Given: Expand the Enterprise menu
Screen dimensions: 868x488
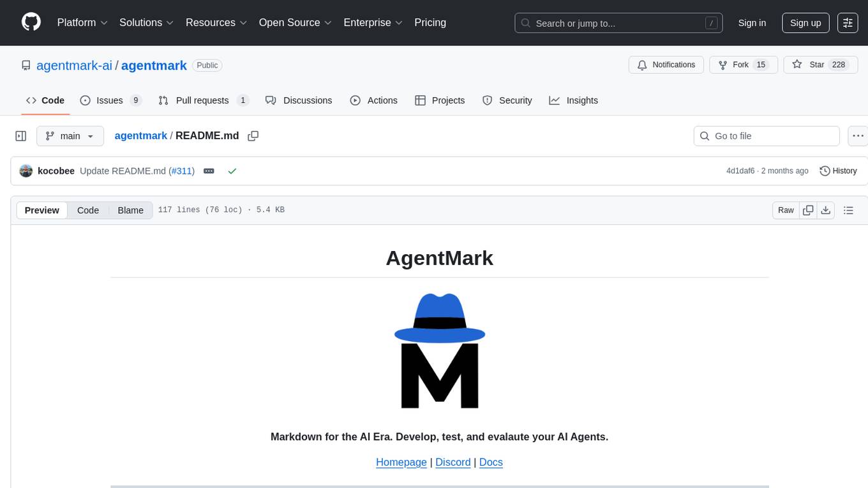Looking at the screenshot, I should click(x=373, y=22).
